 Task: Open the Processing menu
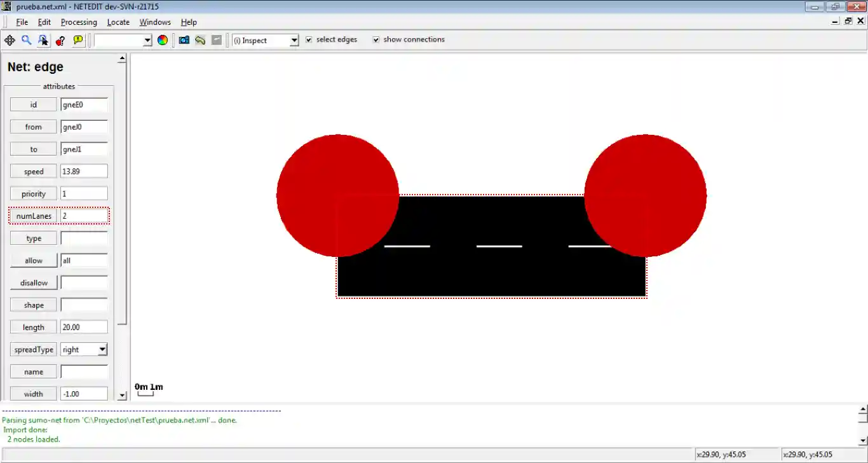pyautogui.click(x=79, y=22)
